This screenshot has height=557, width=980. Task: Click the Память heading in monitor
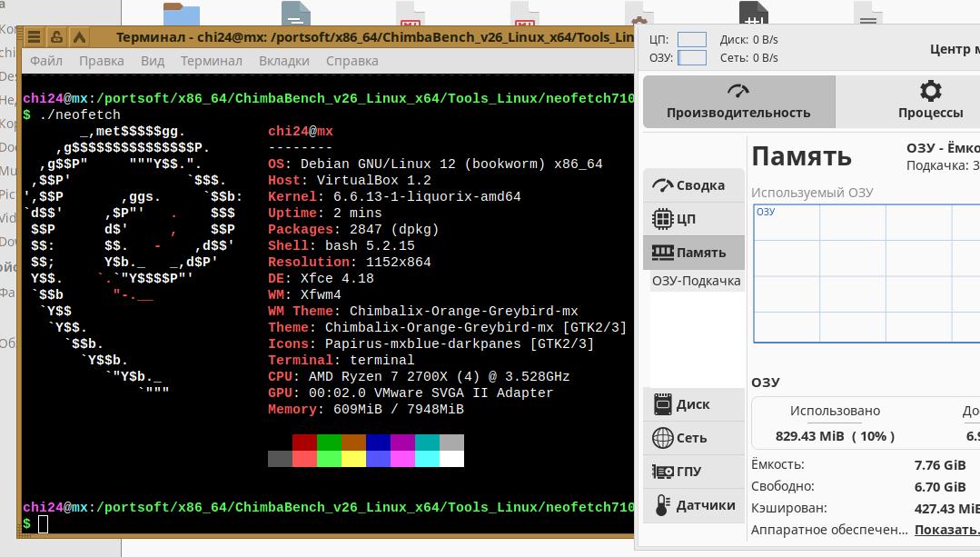801,156
